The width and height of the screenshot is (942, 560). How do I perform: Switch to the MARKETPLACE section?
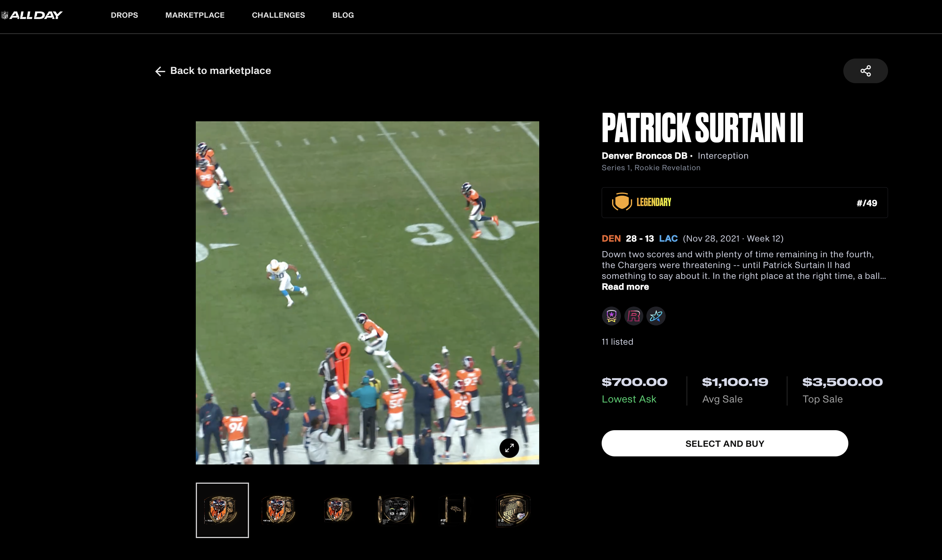click(x=195, y=15)
